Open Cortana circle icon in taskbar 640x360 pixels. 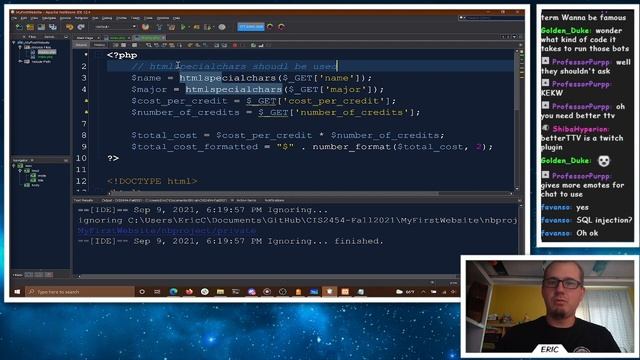(x=142, y=292)
